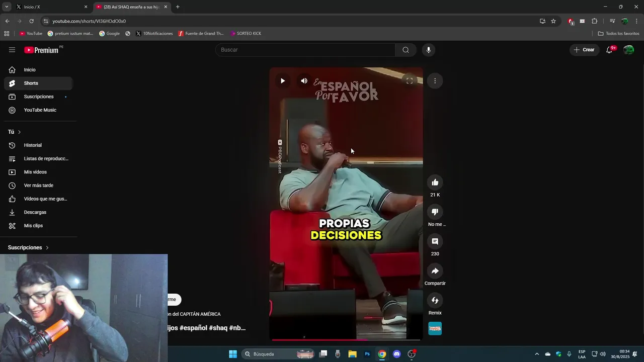This screenshot has height=362, width=644.
Task: Click the search magnifier button
Action: [x=406, y=50]
